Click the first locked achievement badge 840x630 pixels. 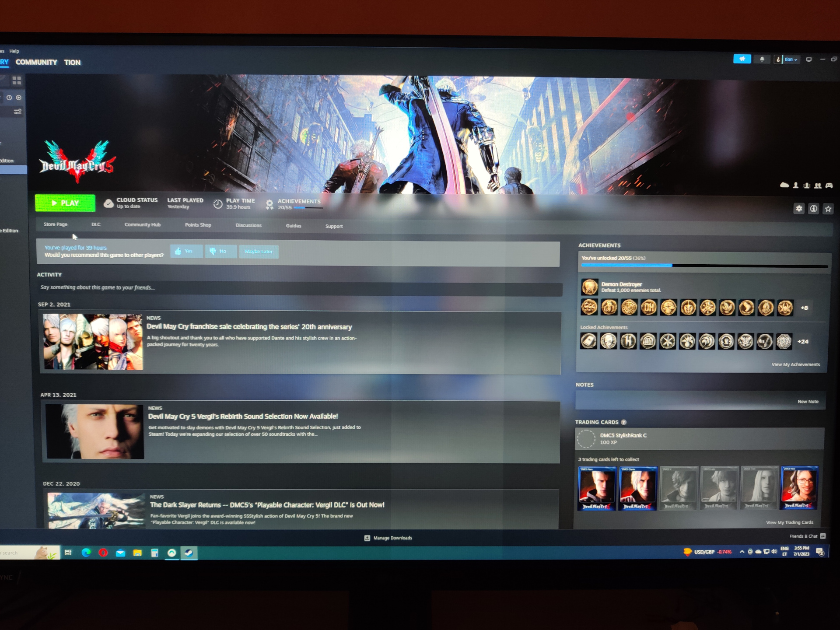(x=588, y=341)
